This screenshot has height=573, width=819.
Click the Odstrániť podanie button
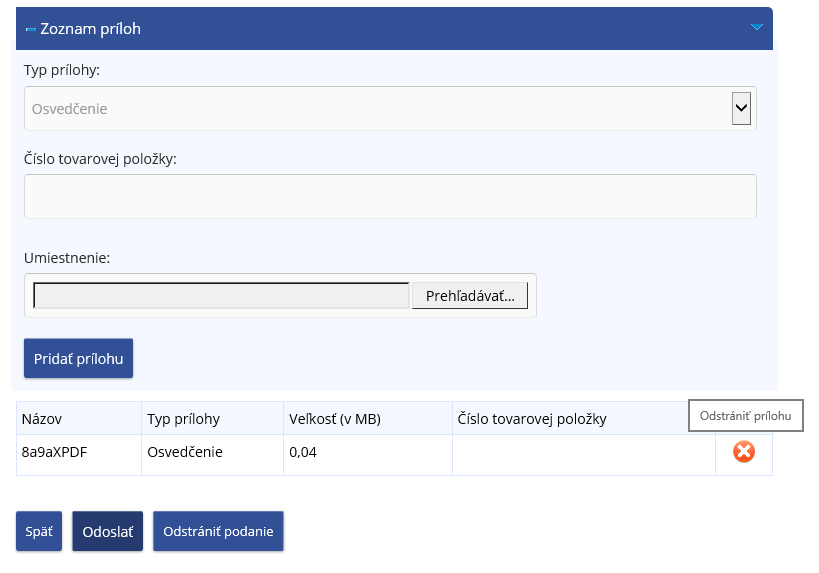coord(218,531)
